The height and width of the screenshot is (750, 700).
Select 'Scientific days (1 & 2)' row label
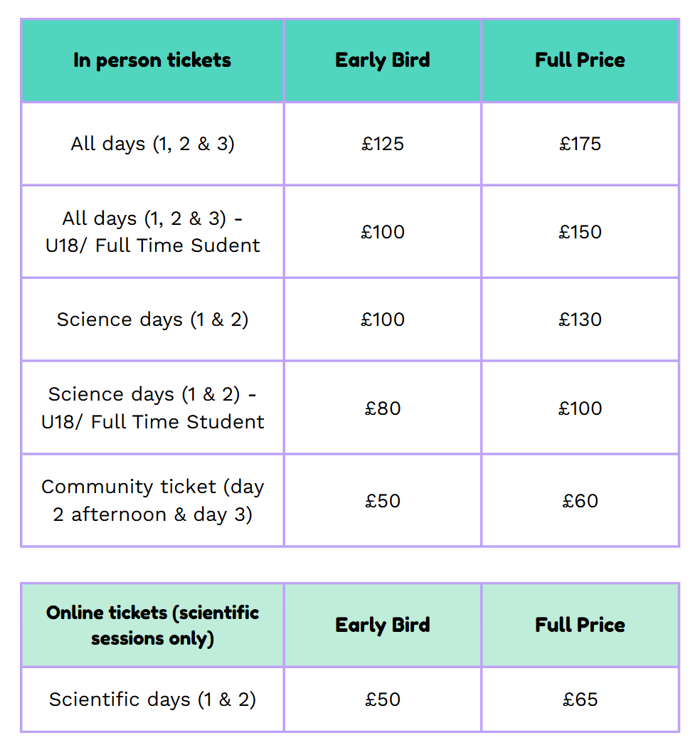click(152, 699)
